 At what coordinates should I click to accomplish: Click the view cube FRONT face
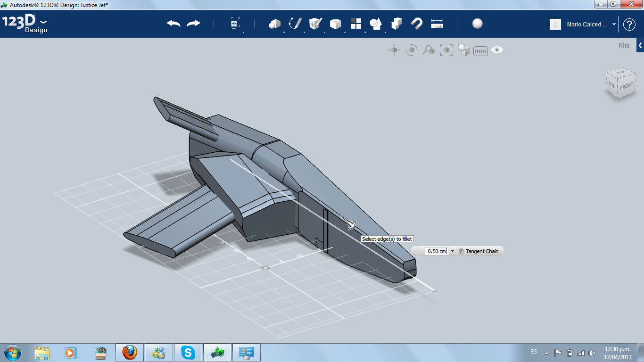626,87
